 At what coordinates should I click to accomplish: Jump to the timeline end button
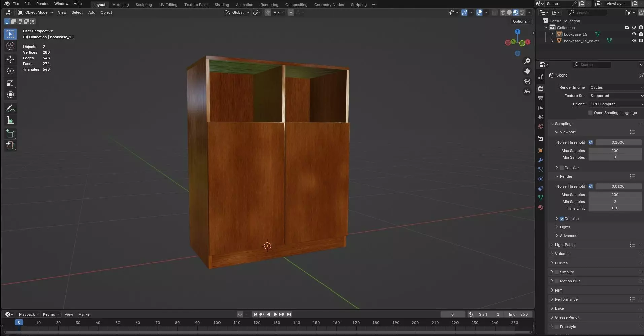click(289, 314)
